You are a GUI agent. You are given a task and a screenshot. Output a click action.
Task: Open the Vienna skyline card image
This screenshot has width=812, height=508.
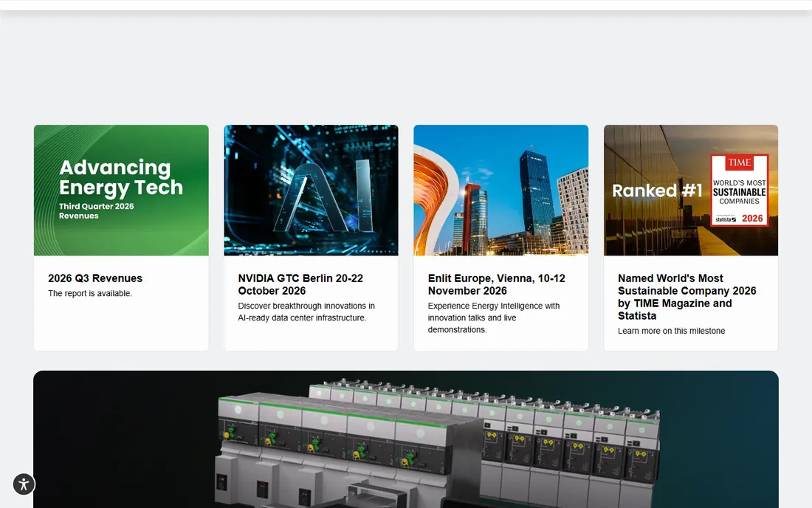point(500,190)
